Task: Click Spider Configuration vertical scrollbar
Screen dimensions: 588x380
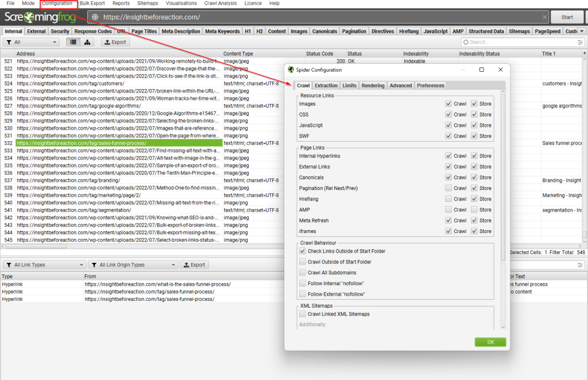Action: coord(503,176)
